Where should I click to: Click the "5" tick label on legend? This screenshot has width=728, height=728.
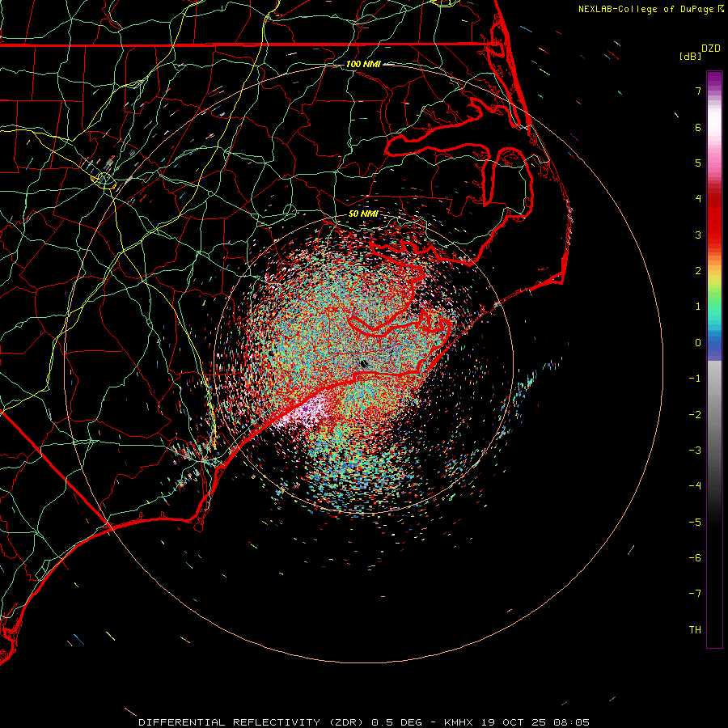click(698, 163)
